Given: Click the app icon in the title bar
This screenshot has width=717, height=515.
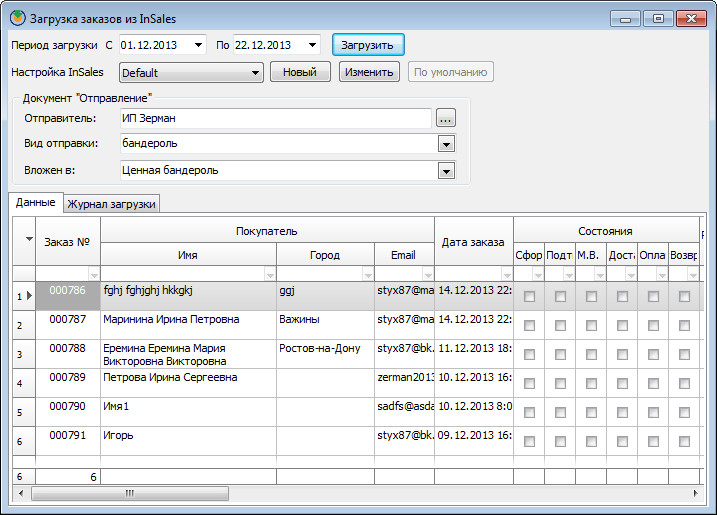Looking at the screenshot, I should click(15, 17).
